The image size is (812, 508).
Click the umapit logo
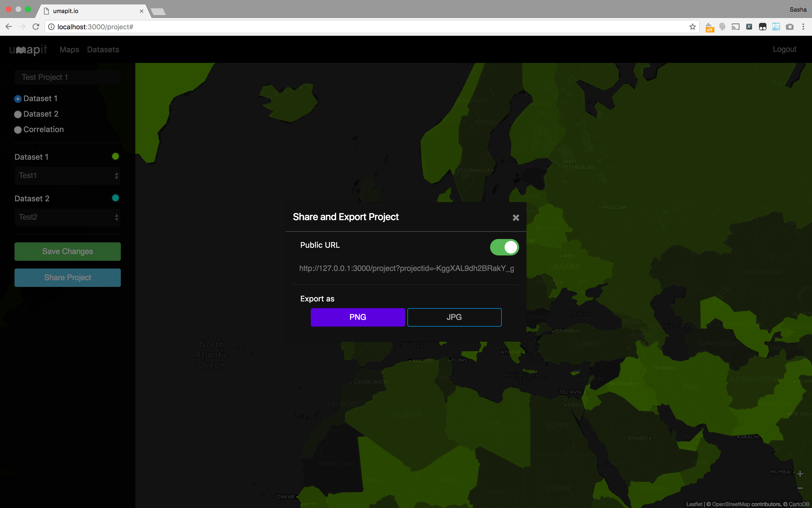point(28,50)
